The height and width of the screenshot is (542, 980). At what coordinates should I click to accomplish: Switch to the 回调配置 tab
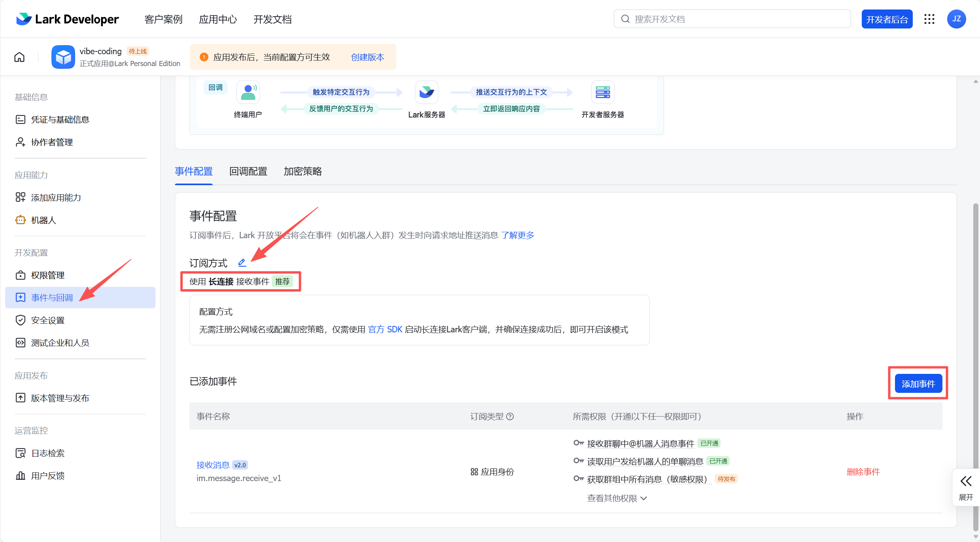tap(248, 171)
